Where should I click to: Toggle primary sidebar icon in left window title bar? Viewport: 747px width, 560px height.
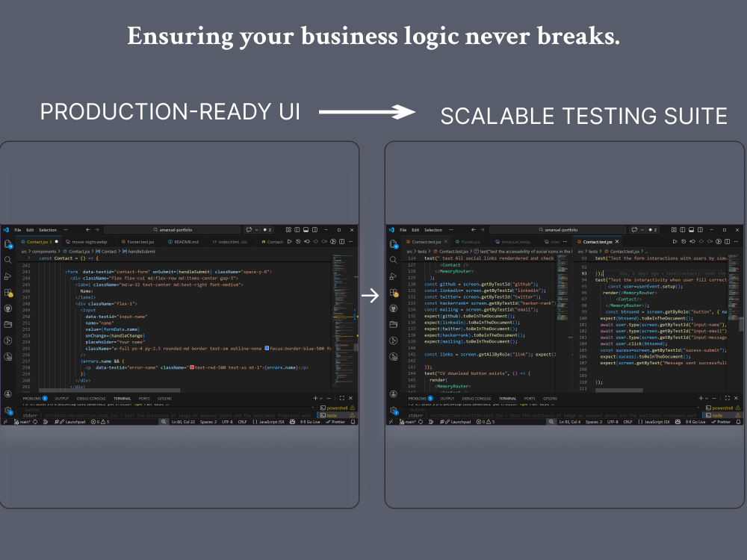coord(297,229)
